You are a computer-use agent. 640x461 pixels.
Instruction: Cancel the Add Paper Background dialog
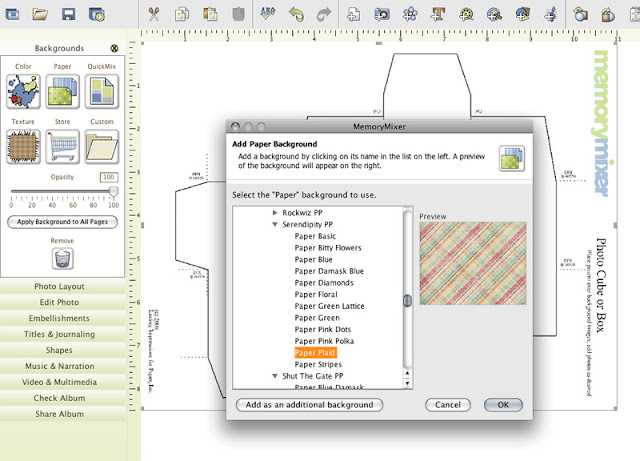point(448,405)
